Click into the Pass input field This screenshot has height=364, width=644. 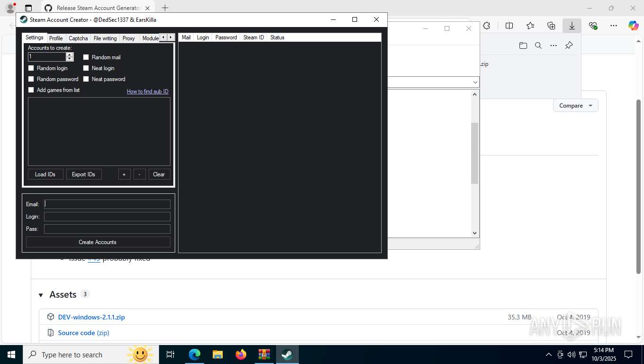click(107, 229)
